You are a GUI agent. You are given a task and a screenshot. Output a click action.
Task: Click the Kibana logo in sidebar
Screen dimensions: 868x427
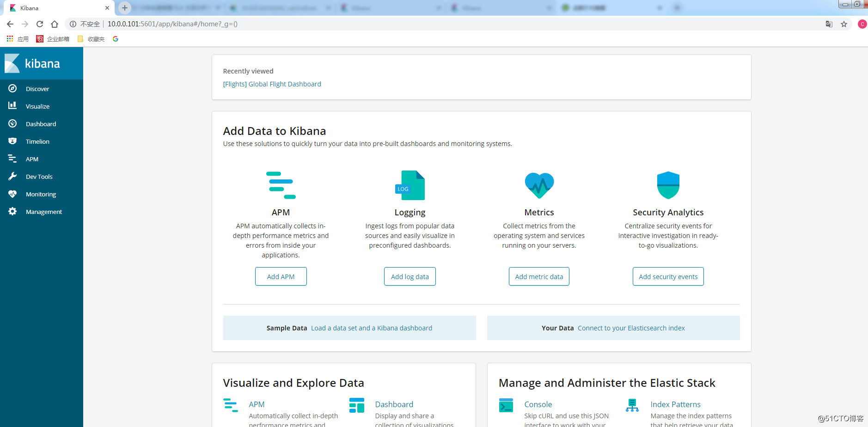tap(32, 63)
